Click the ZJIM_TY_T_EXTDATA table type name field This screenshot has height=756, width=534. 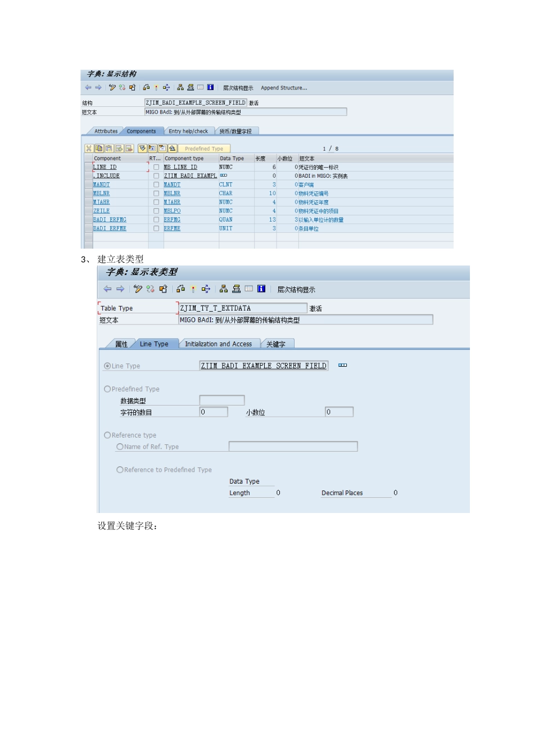[243, 308]
